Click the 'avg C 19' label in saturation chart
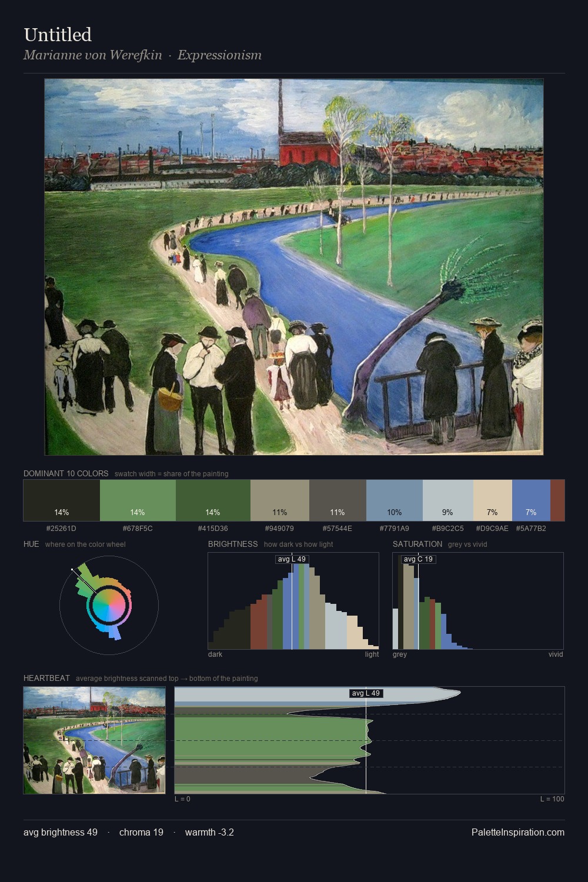This screenshot has height=882, width=588. tap(419, 559)
